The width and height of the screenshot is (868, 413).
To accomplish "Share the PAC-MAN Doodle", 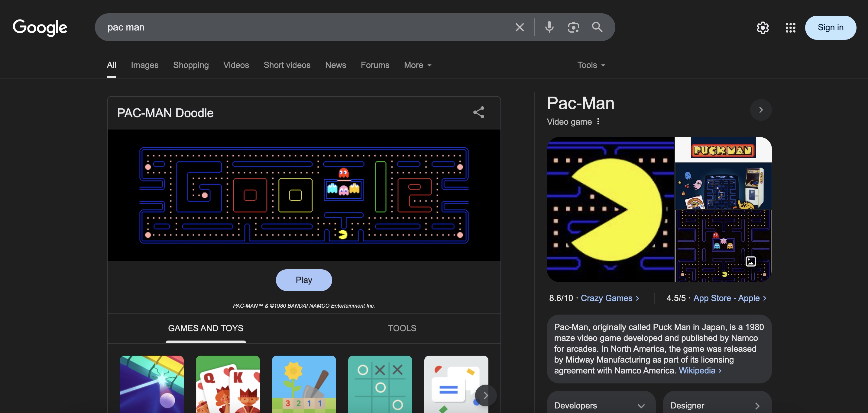I will point(478,112).
